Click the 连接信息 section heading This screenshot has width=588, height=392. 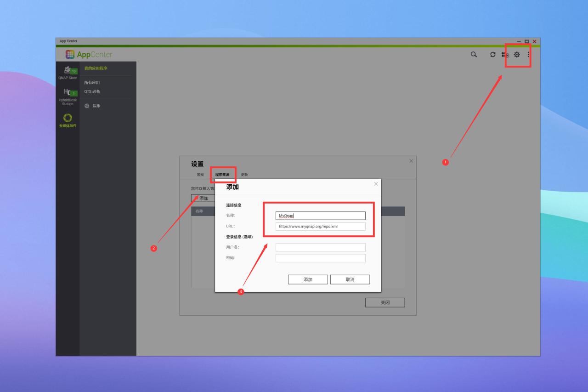tap(234, 205)
